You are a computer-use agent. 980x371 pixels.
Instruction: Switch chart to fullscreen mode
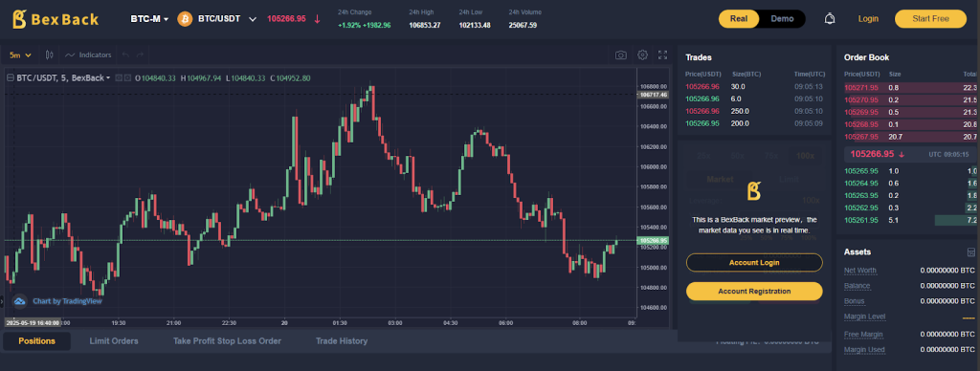[663, 55]
